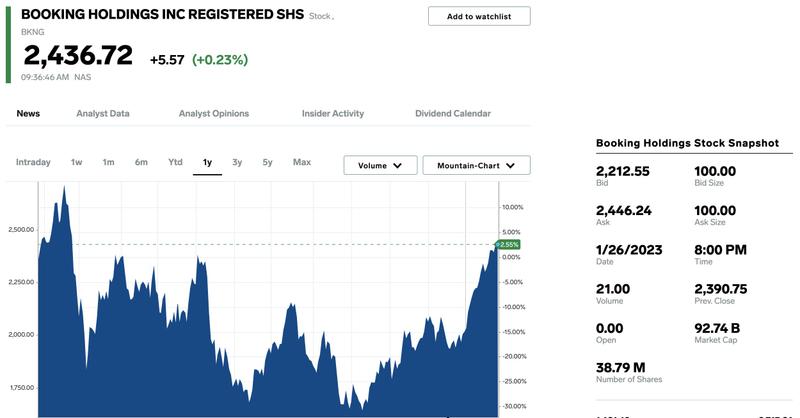
Task: Click the 21.00 Volume value
Action: [613, 289]
